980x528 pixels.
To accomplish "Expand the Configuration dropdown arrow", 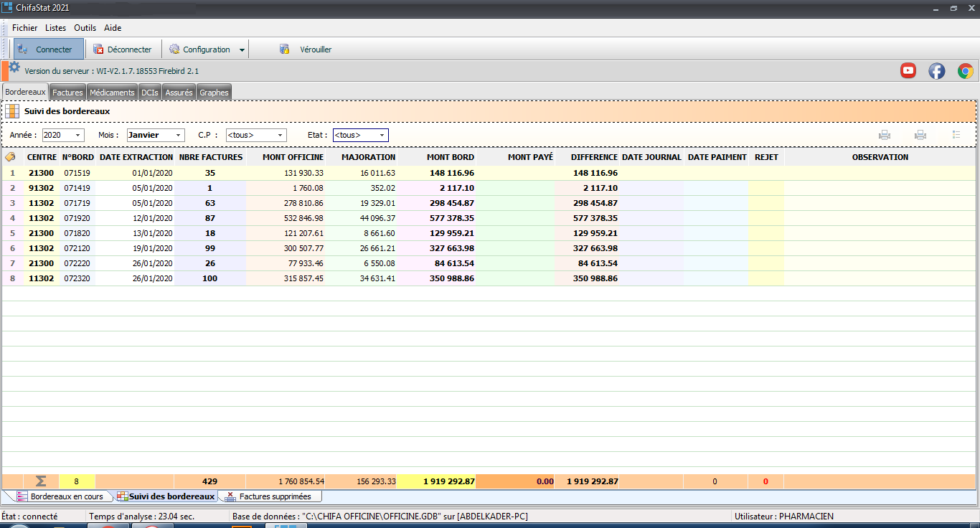I will pos(242,50).
